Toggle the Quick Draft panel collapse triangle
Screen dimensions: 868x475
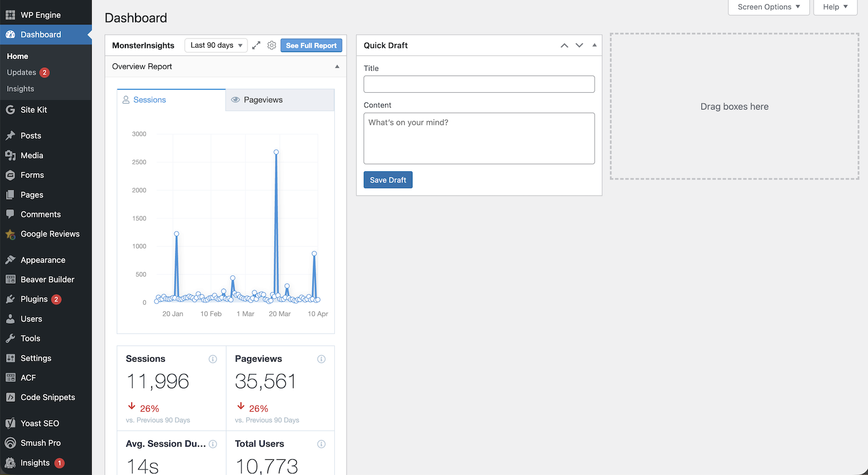click(x=595, y=46)
